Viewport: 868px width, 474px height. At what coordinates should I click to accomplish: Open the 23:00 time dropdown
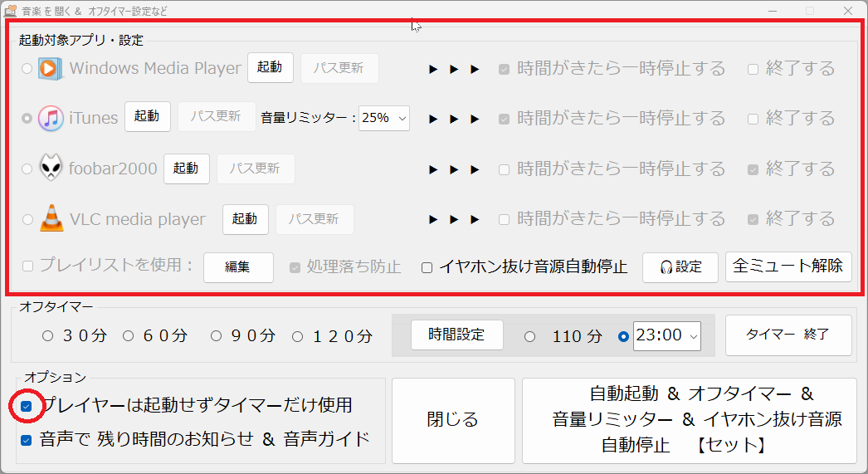667,335
